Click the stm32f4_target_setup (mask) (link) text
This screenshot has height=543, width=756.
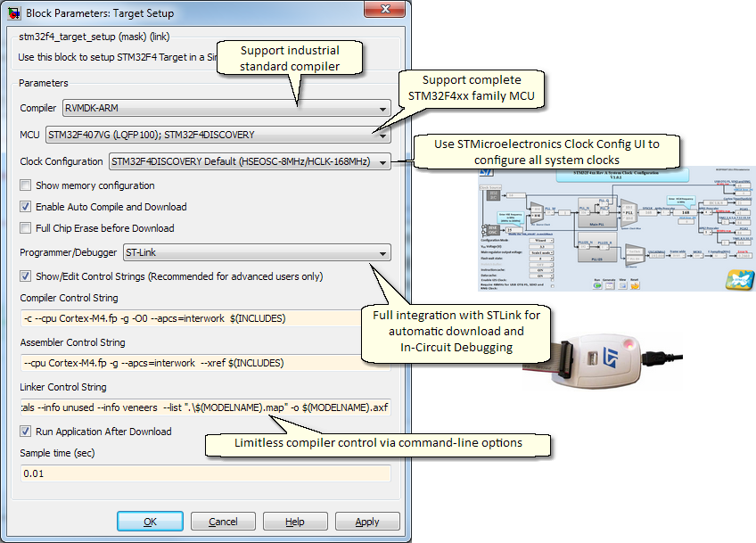94,37
